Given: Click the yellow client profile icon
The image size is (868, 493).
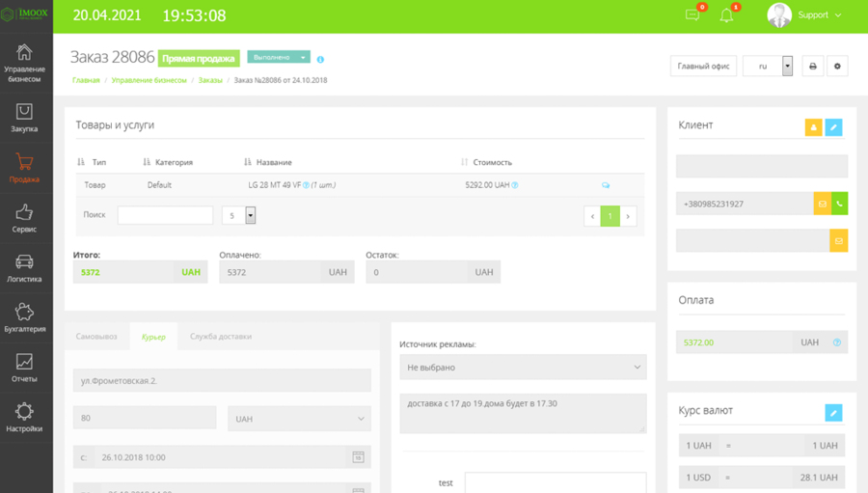Looking at the screenshot, I should point(814,127).
